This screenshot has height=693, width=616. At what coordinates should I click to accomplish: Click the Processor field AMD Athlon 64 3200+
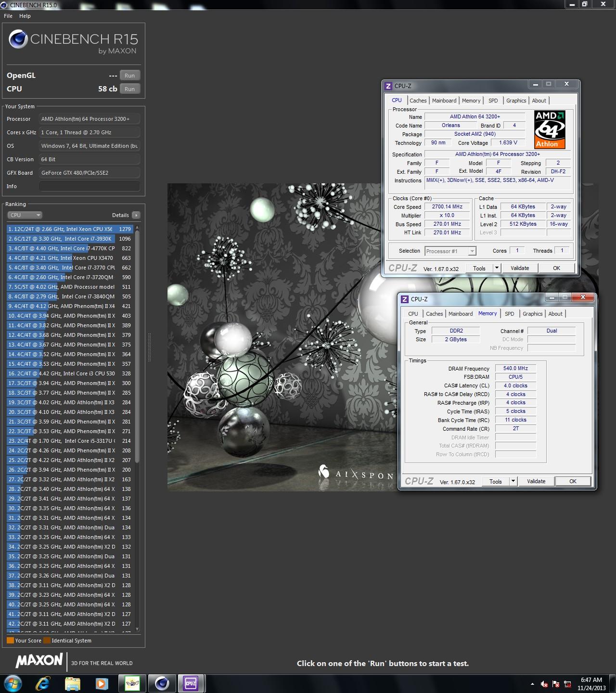(90, 119)
